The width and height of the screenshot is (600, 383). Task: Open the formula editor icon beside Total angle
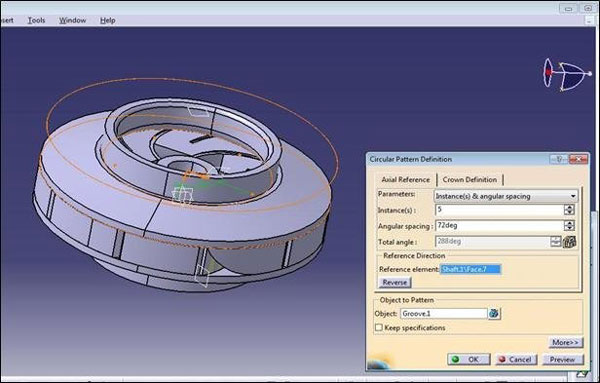pyautogui.click(x=570, y=241)
